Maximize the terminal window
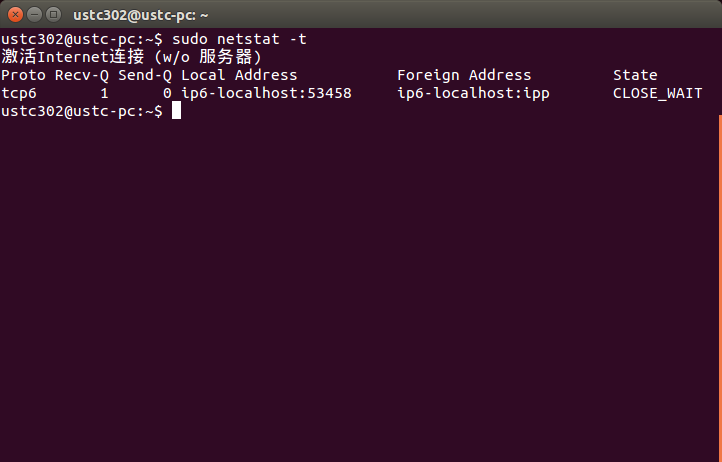This screenshot has height=462, width=722. click(x=51, y=15)
